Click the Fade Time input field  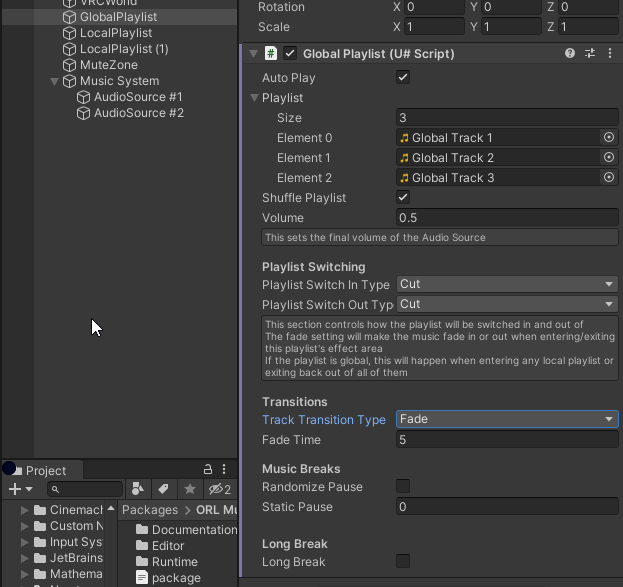(507, 440)
